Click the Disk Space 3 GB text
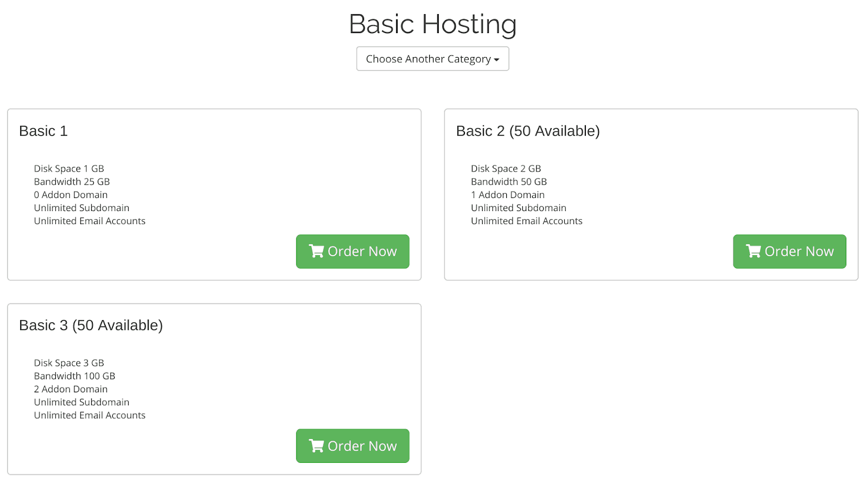The image size is (868, 483). [69, 363]
